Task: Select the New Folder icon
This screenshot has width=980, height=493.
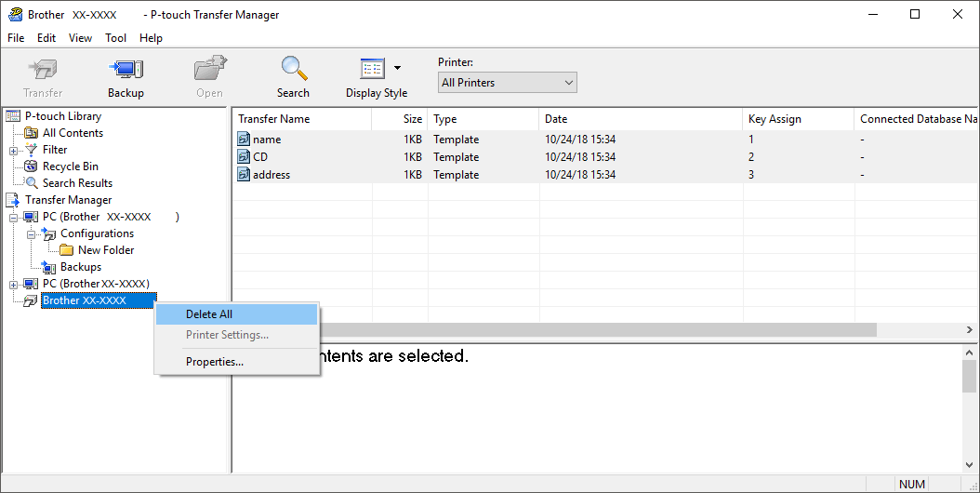Action: pyautogui.click(x=66, y=250)
